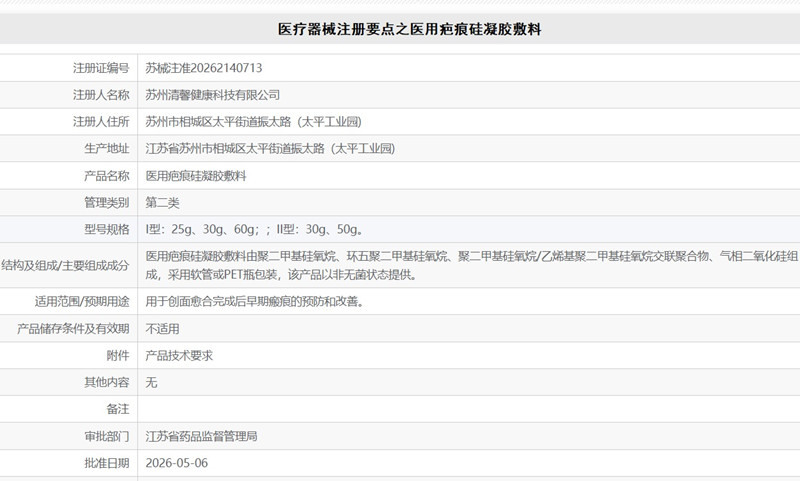
Task: Click the 适用范围/预期用途 label
Action: coord(82,301)
